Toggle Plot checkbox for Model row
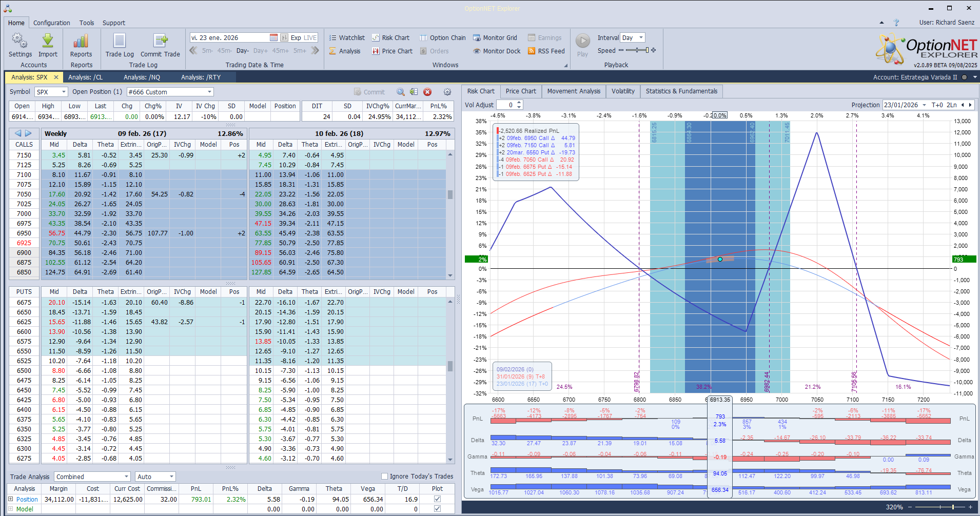 point(437,509)
